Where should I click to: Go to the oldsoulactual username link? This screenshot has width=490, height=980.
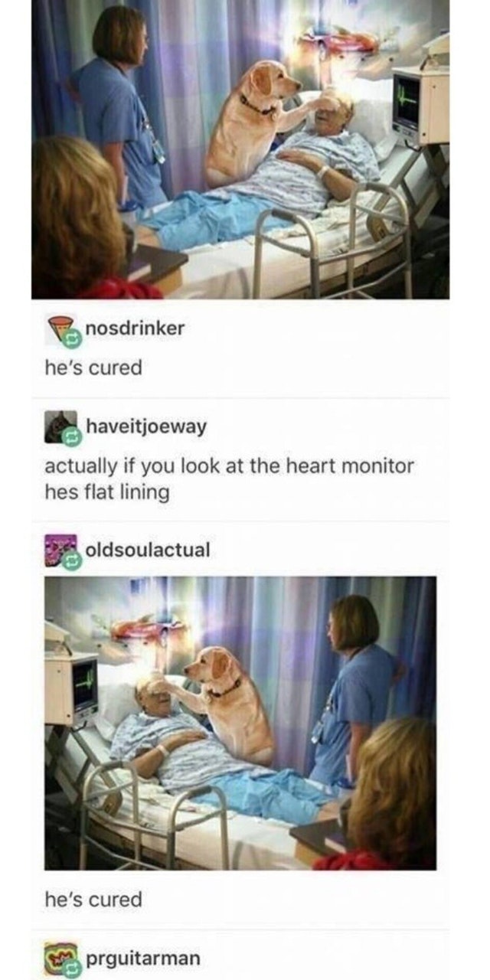pos(147,549)
